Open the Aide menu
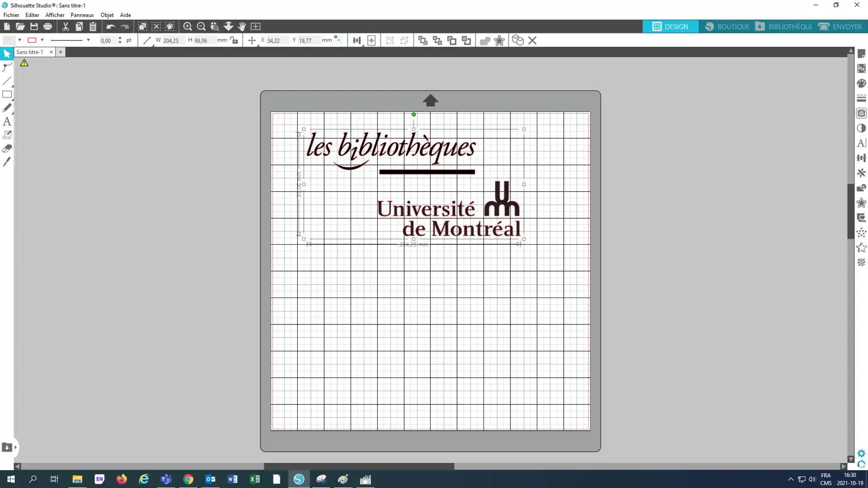This screenshot has height=488, width=868. coord(125,15)
